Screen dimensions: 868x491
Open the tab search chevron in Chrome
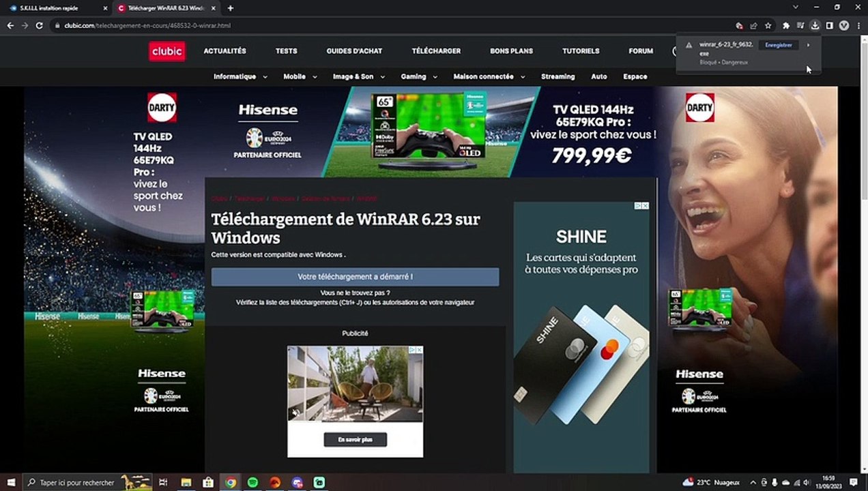795,8
